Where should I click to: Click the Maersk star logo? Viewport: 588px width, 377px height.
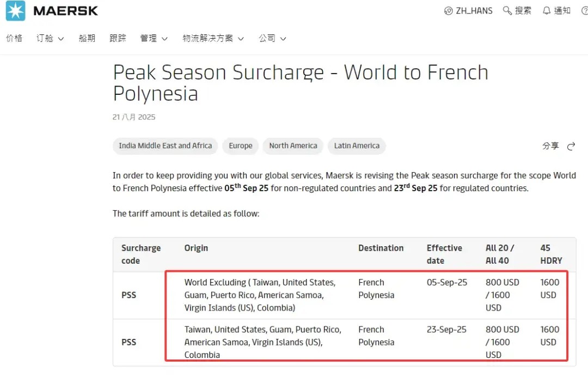point(15,11)
